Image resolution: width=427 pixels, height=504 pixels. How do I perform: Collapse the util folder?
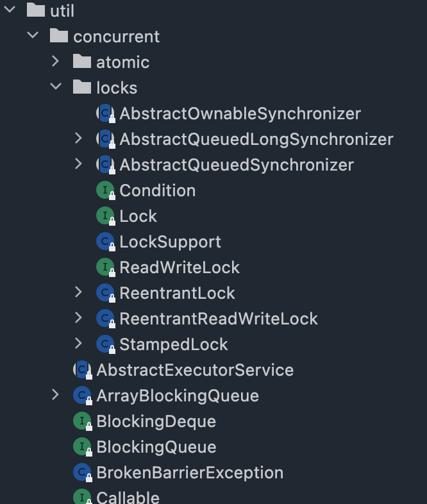10,10
